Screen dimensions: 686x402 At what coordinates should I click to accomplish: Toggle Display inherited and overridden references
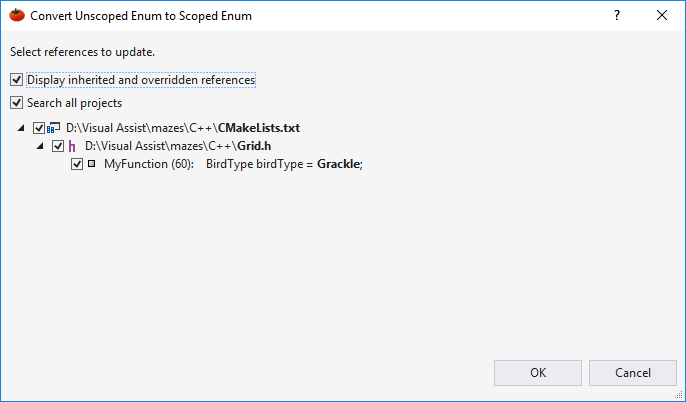pyautogui.click(x=16, y=80)
